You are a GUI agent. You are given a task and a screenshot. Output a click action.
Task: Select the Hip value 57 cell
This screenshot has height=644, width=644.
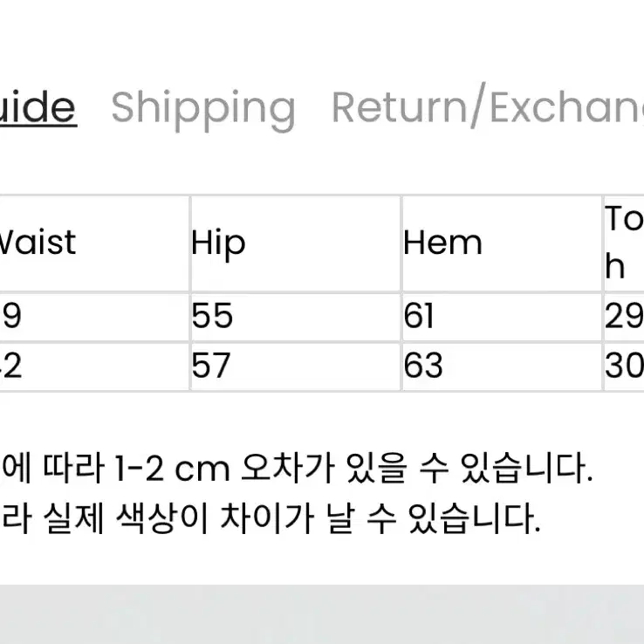click(295, 367)
